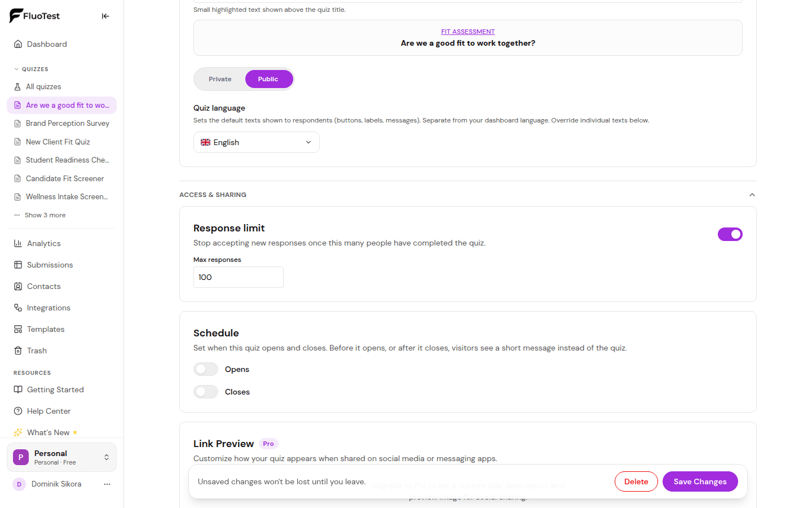Screen dimensions: 812x508
Task: Enable the Closes schedule toggle
Action: 206,392
